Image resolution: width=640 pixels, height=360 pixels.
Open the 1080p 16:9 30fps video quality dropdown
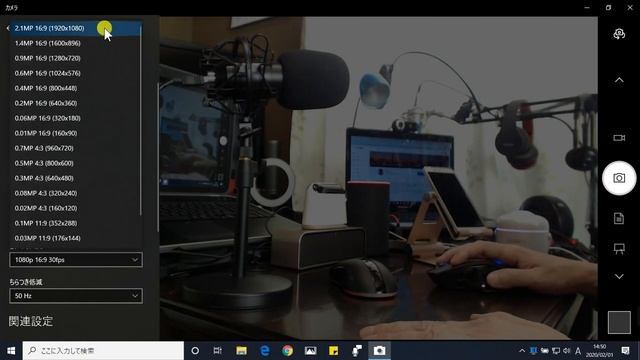(76, 260)
